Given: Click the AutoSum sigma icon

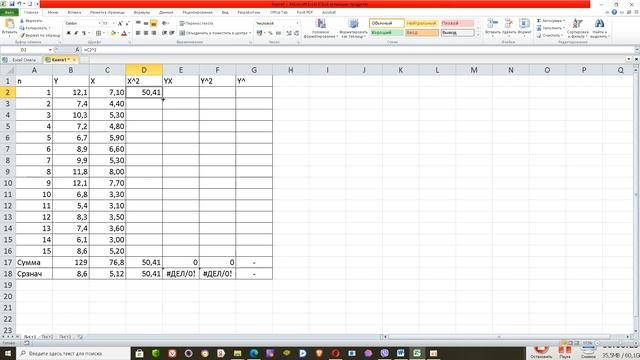Looking at the screenshot, I should [x=539, y=21].
